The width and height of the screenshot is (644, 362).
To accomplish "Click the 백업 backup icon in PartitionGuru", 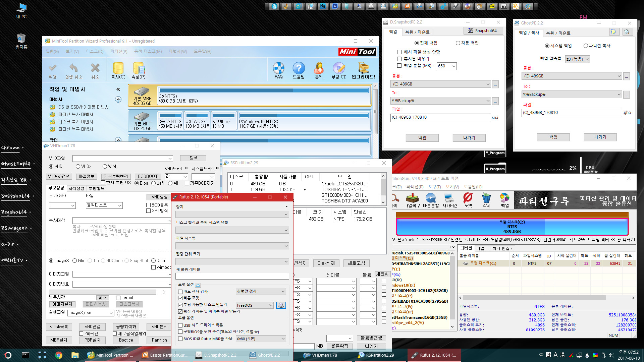I will (x=504, y=198).
